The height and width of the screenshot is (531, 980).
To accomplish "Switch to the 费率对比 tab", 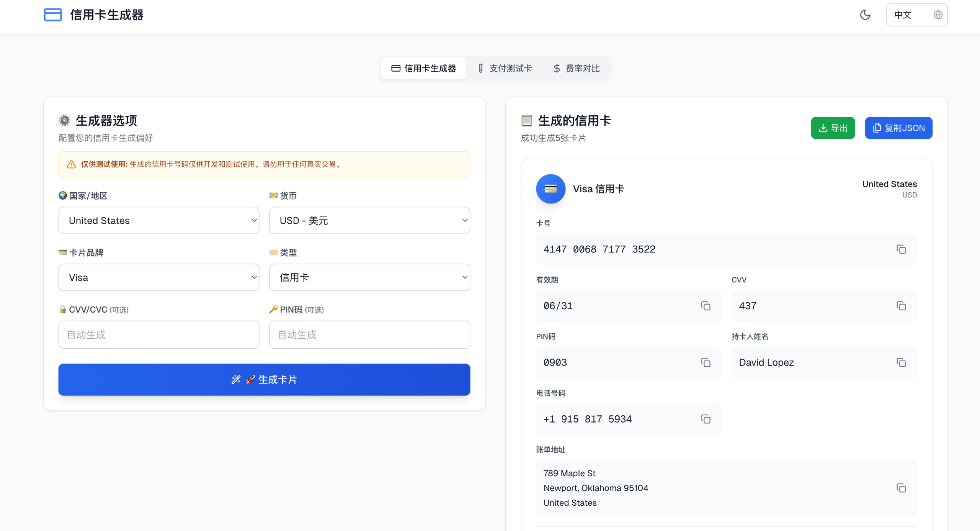I will click(x=577, y=69).
